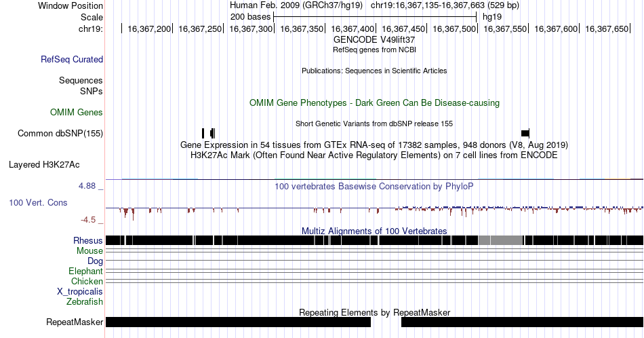Screen dimensions: 644x338
Task: Click the RefSeq genes from NCBI title
Action: 374,50
